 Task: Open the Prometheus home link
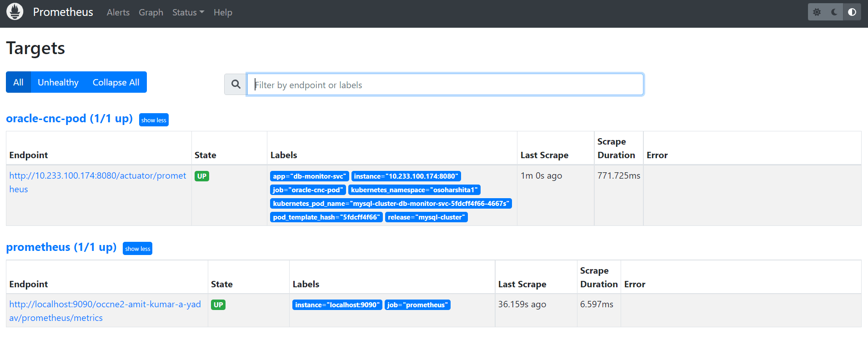[x=63, y=12]
